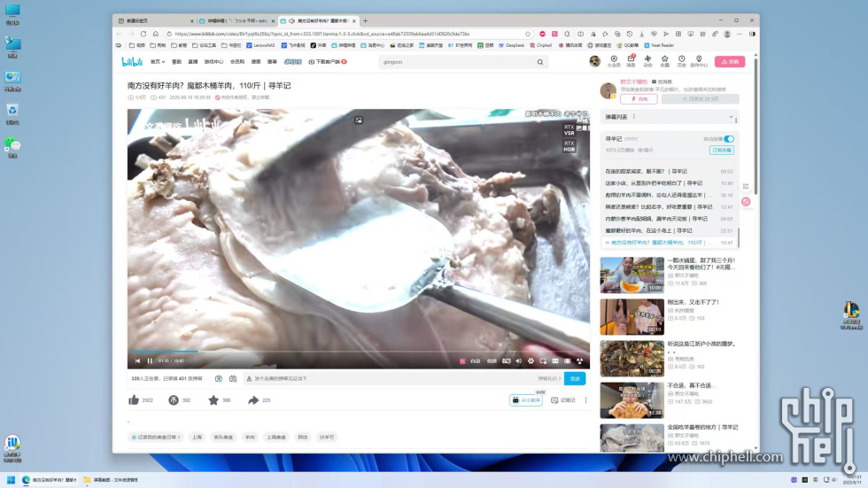The image size is (868, 488).
Task: Give a coin to the video
Action: pyautogui.click(x=174, y=400)
